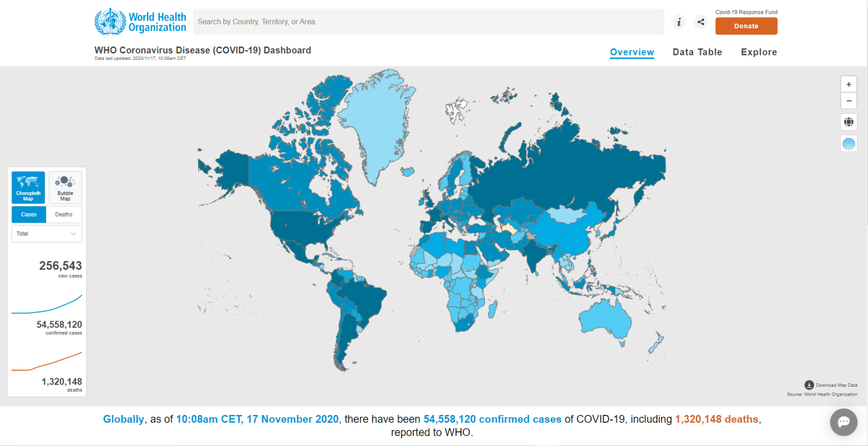Switch to Bubble Map view
The height and width of the screenshot is (446, 868).
coord(65,187)
